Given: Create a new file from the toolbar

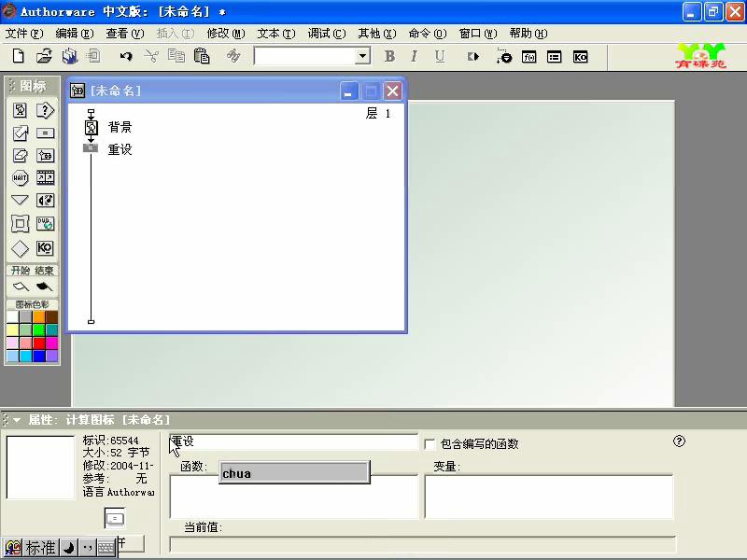Looking at the screenshot, I should (x=18, y=56).
